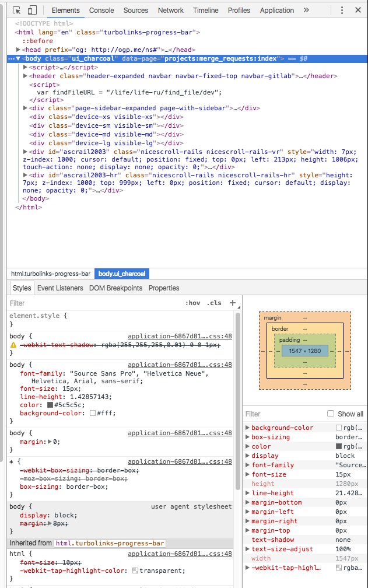
Task: Toggle the :hov element state button
Action: pos(192,303)
